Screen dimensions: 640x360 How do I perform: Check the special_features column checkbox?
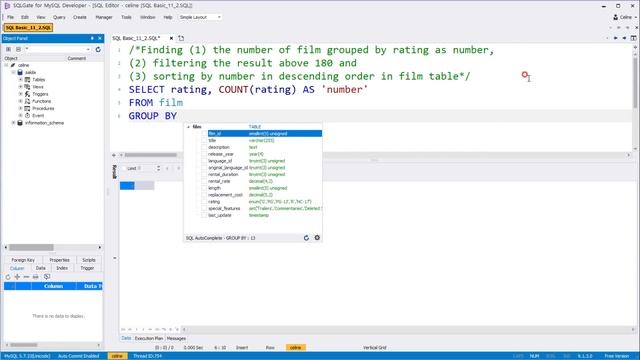point(204,208)
